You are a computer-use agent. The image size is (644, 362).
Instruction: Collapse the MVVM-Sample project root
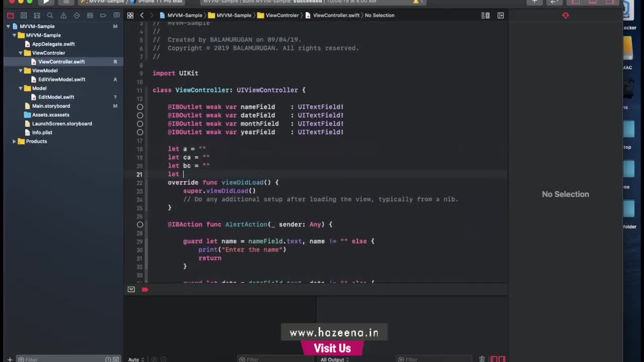point(8,27)
